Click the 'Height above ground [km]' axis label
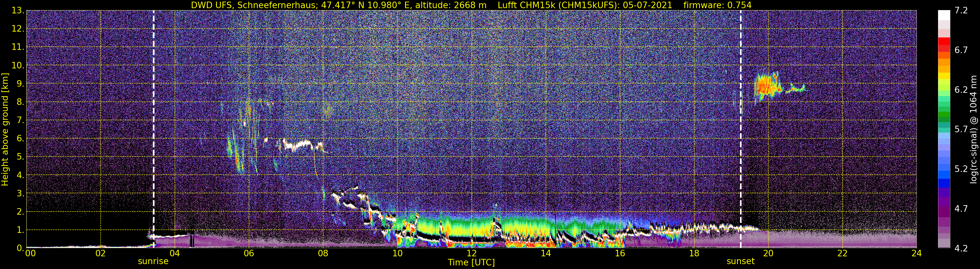The image size is (980, 269). 5,129
